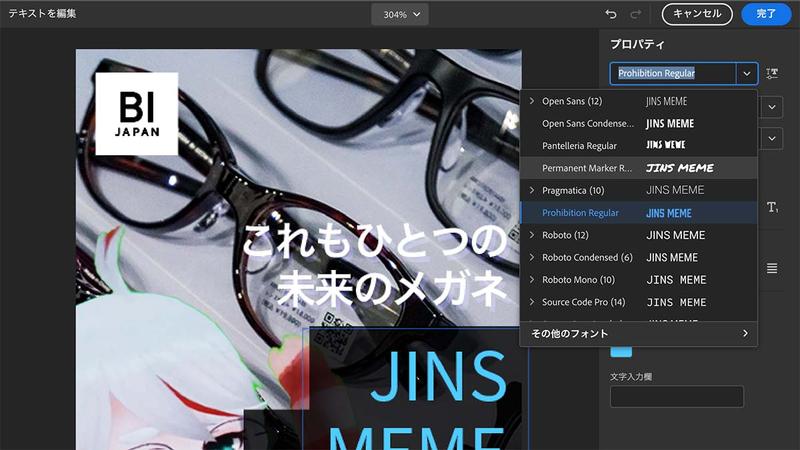
Task: Expand the Roboto Mono (10) font family
Action: 532,280
